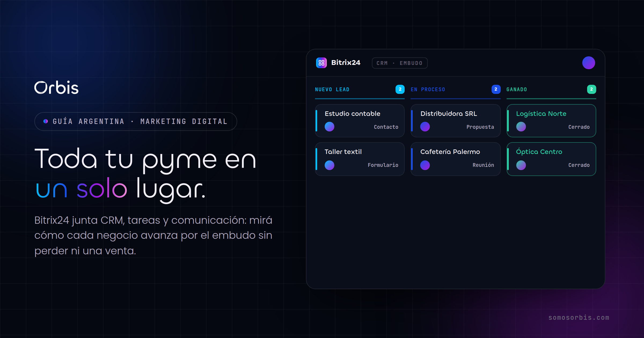644x338 pixels.
Task: Click avatar on Distribuidora SRL card
Action: 425,127
